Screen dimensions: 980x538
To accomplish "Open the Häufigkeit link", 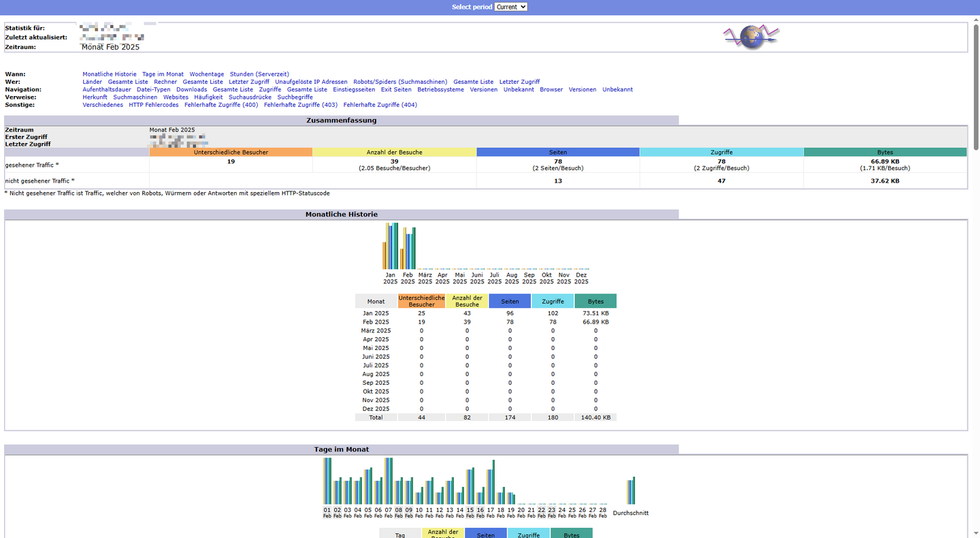I will point(208,97).
